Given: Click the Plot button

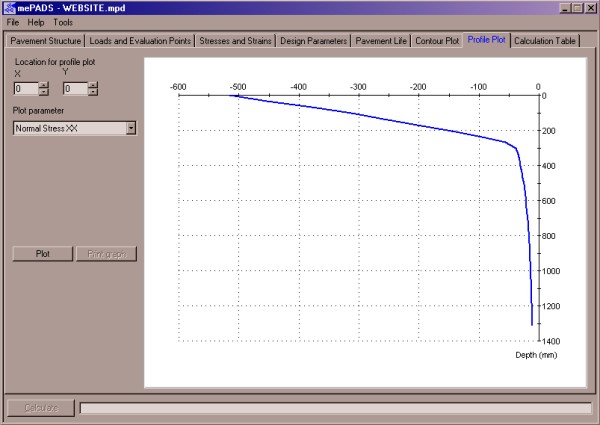Looking at the screenshot, I should [x=42, y=254].
